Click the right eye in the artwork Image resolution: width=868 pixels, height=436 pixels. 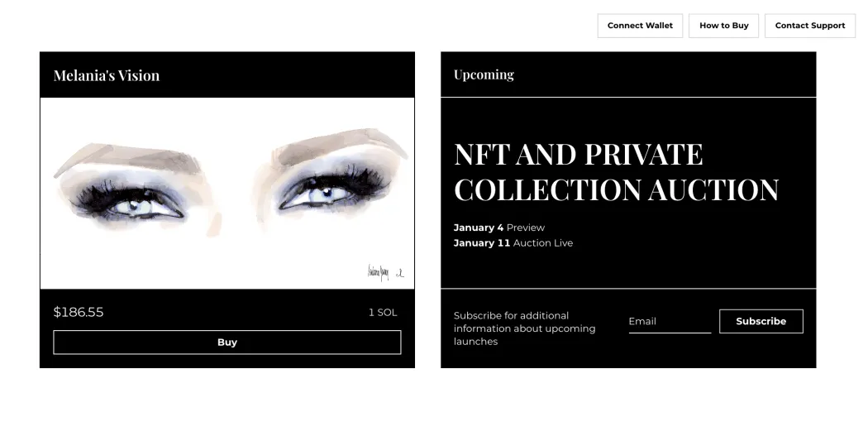tap(321, 194)
